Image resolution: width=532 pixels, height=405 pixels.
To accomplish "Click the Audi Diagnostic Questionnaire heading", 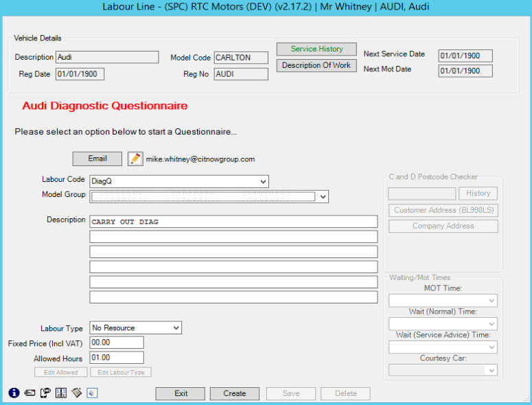I will 105,106.
